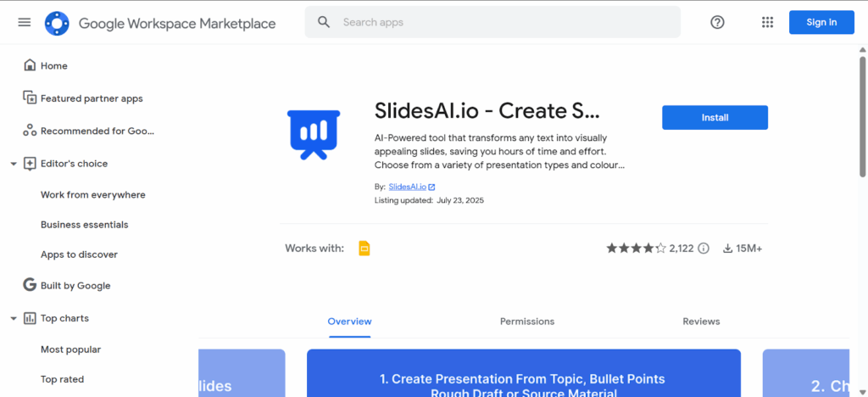
Task: Switch to the Reviews tab
Action: point(701,322)
